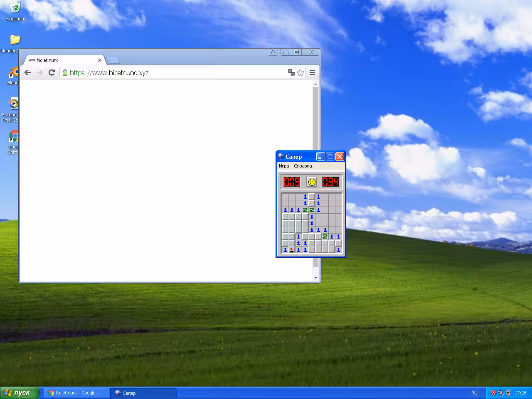Click the Minesweeper timer display
This screenshot has height=399, width=532.
click(x=330, y=182)
